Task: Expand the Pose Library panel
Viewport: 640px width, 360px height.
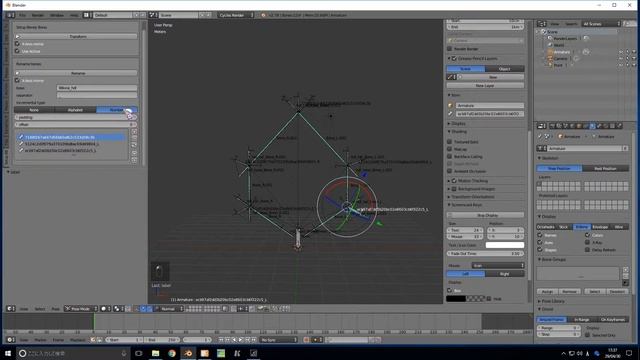Action: [x=552, y=301]
